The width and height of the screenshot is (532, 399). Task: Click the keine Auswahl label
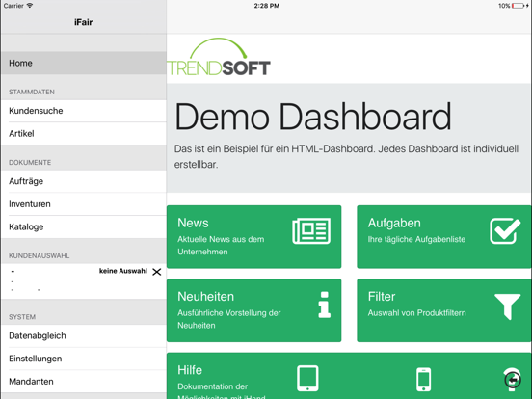pyautogui.click(x=123, y=271)
